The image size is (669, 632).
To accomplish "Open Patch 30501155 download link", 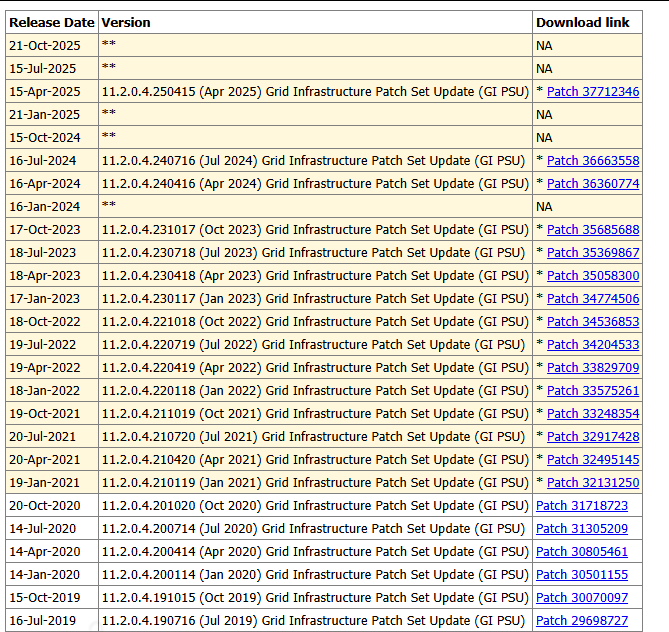I will (x=582, y=576).
